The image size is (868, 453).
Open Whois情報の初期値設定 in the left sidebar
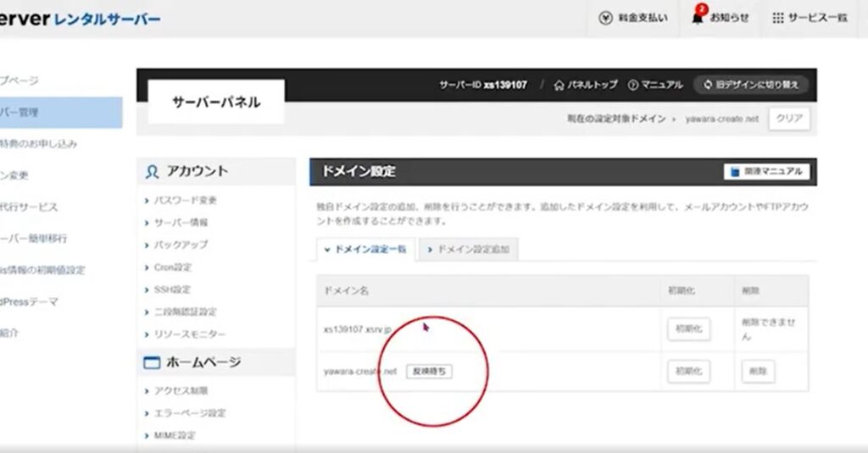coord(42,270)
